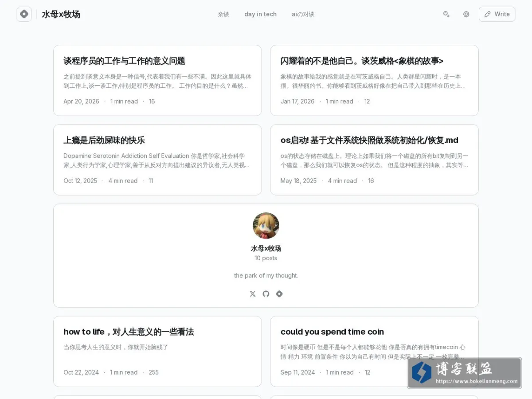This screenshot has width=532, height=399.
Task: Open post os启动! 基于文件系统快照做系统初始化/恢复.md
Action: coord(369,140)
